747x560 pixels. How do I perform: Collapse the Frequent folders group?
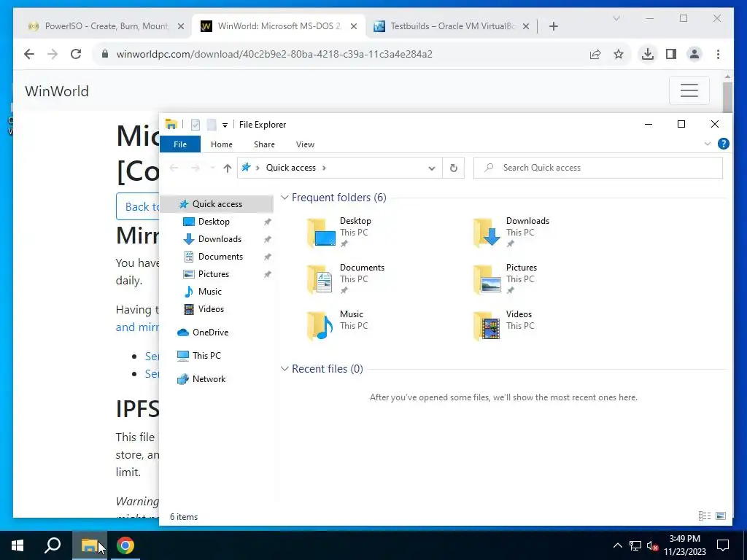click(285, 197)
